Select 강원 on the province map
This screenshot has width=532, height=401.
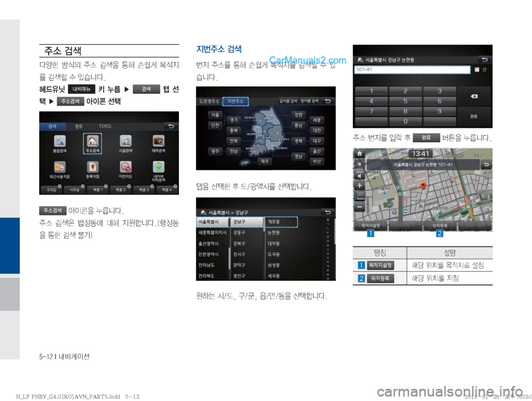pyautogui.click(x=298, y=115)
